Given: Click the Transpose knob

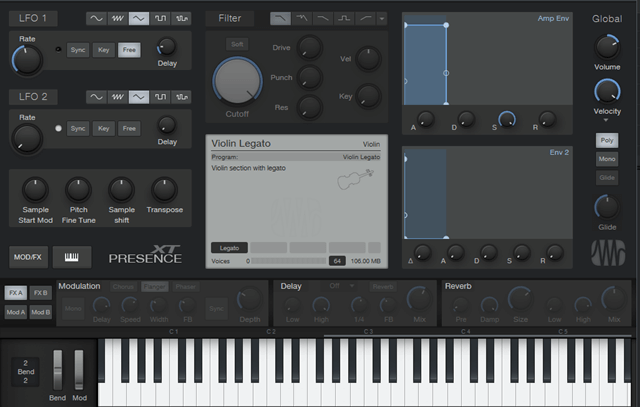Looking at the screenshot, I should (x=164, y=189).
